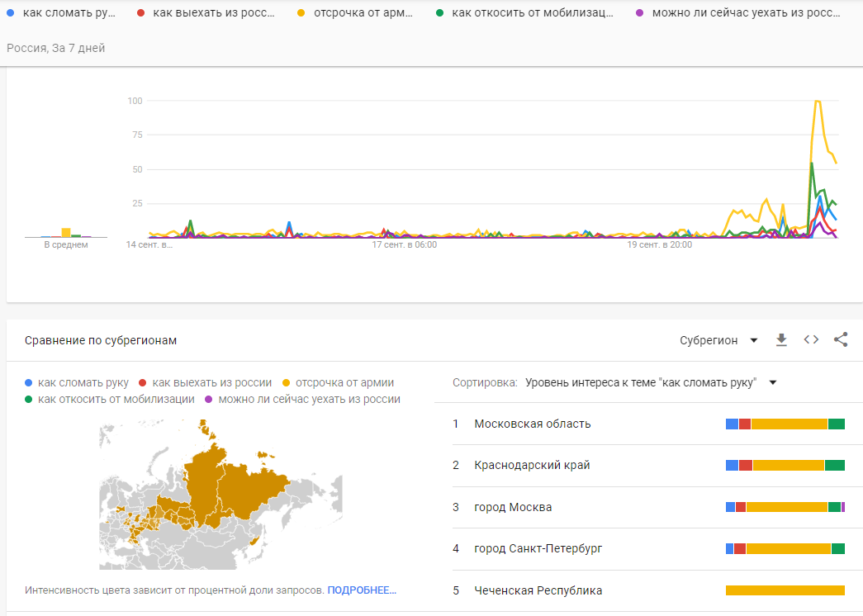
Task: Select the 'отсрочка от арм...' term in the header
Action: 363,12
